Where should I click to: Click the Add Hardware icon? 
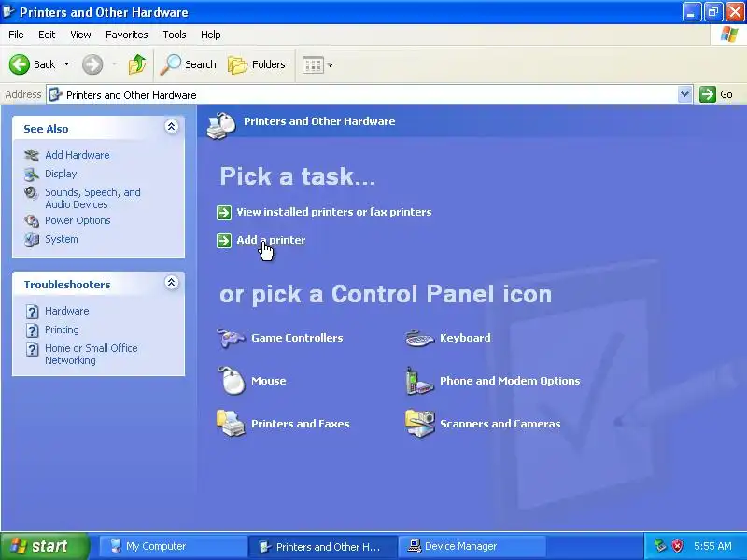tap(32, 155)
